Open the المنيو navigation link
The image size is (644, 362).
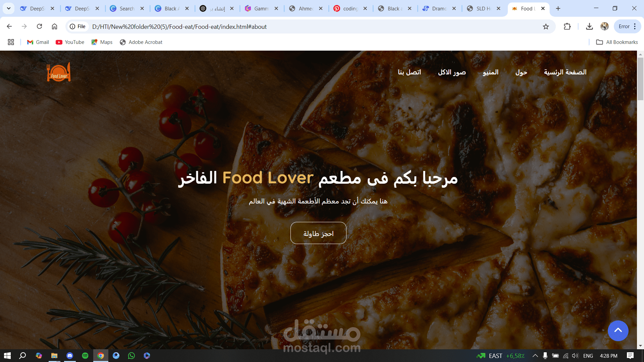(490, 72)
